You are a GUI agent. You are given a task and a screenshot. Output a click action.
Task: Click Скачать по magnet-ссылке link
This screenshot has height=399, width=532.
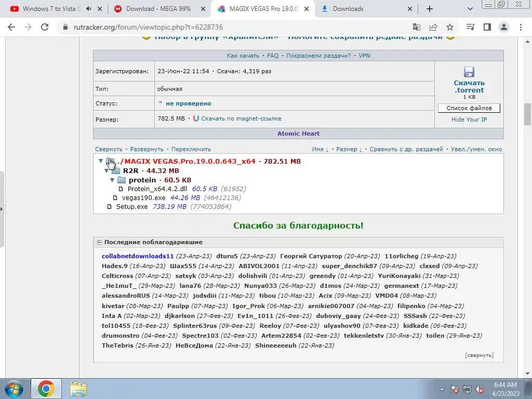click(241, 118)
